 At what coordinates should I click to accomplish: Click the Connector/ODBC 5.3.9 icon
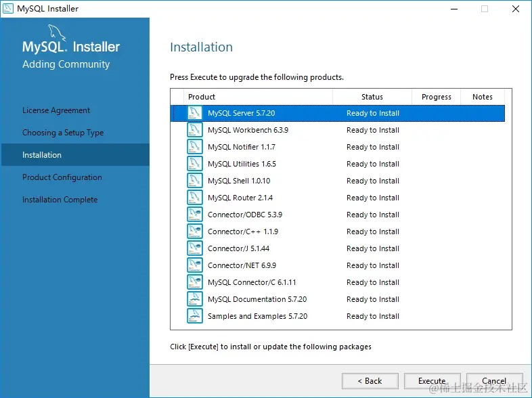click(x=195, y=215)
